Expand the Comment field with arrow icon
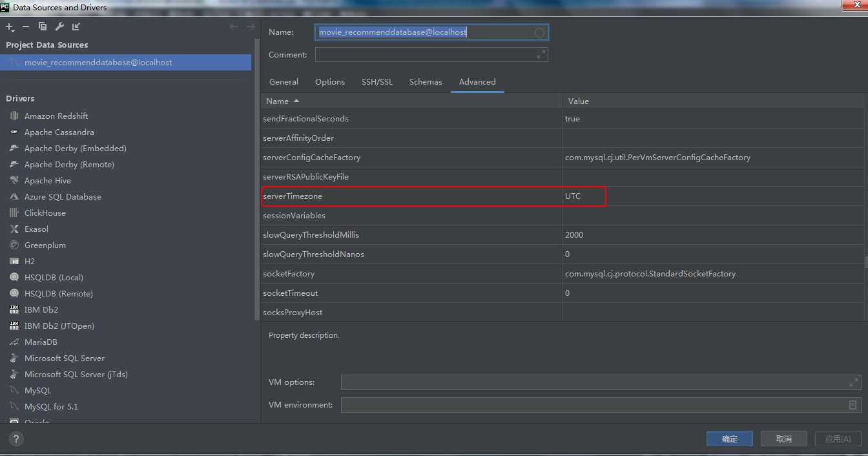868x456 pixels. pos(541,55)
